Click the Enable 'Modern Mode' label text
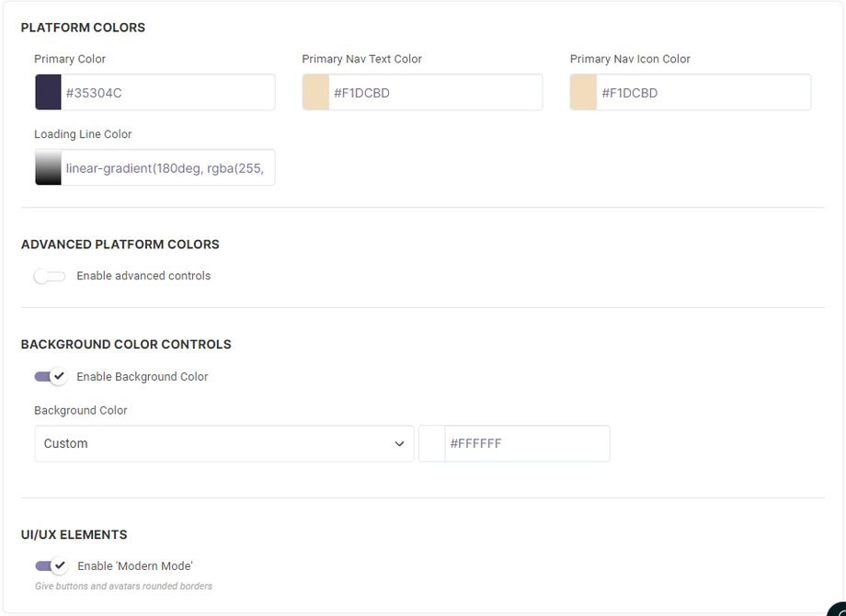 point(135,565)
